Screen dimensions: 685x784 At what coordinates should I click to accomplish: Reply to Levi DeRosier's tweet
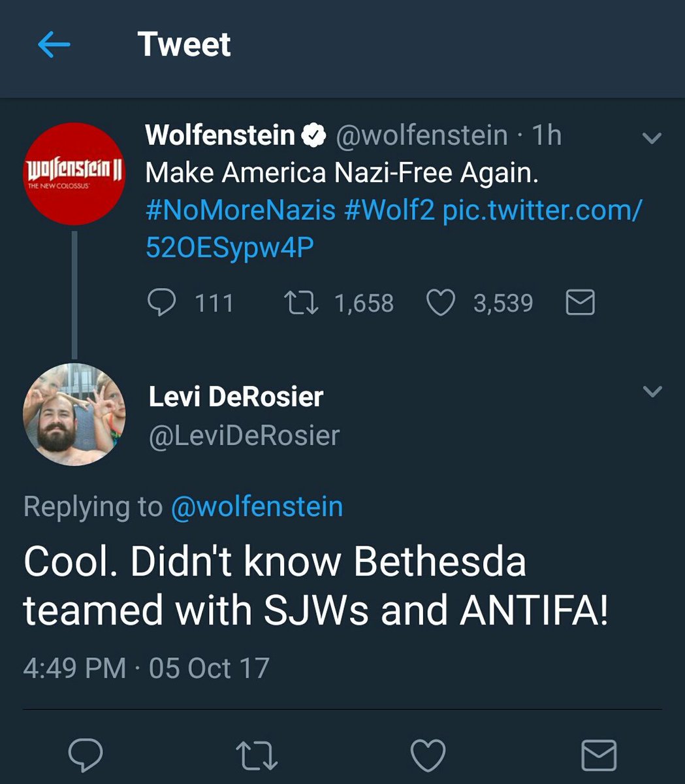(x=86, y=755)
